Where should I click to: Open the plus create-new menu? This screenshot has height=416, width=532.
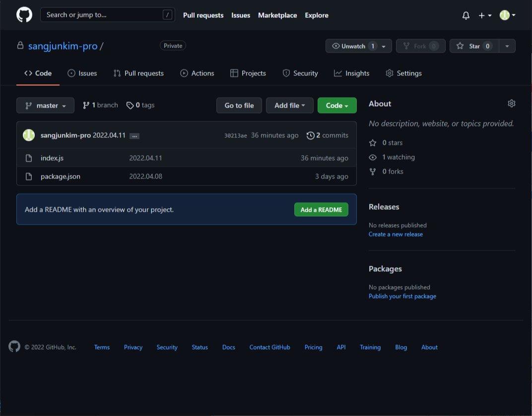point(485,15)
